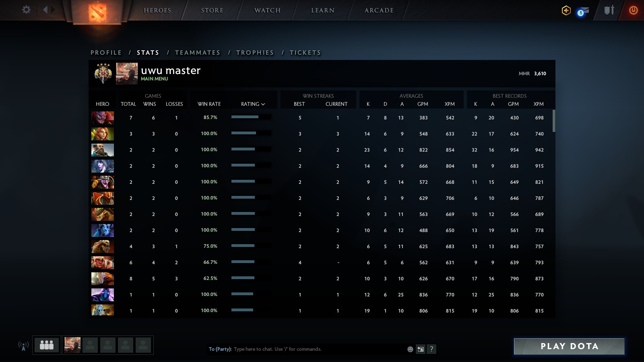Sort by the RATING column dropdown arrow
The width and height of the screenshot is (644, 362).
point(263,104)
